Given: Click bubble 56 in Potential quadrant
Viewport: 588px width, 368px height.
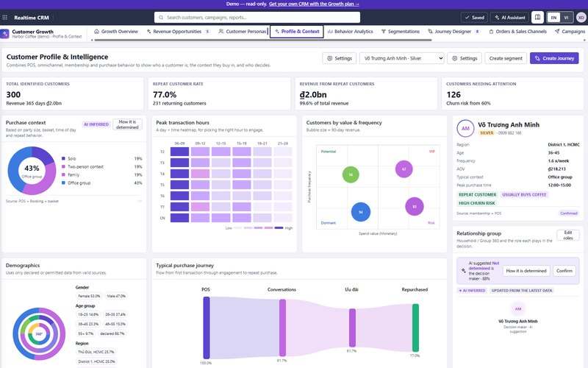Looking at the screenshot, I should tap(351, 174).
